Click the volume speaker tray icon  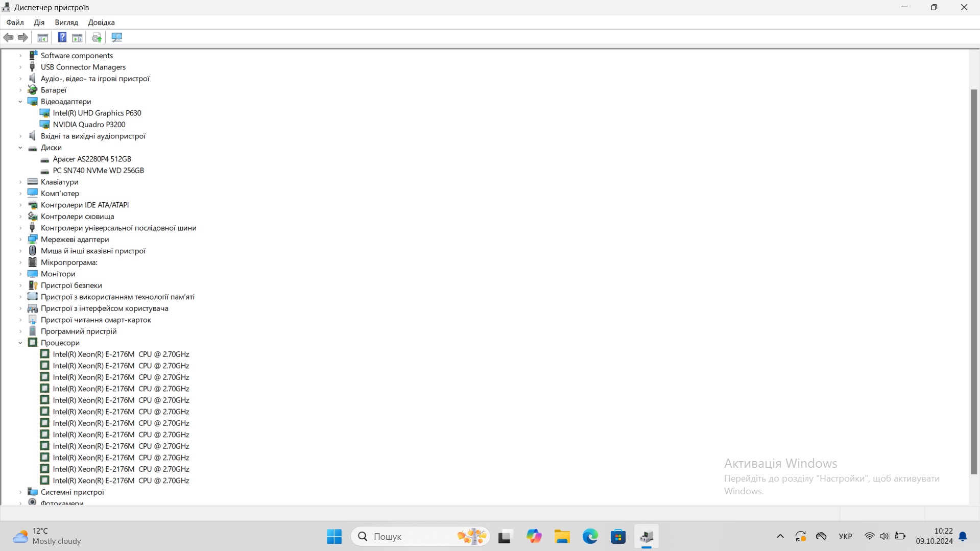pyautogui.click(x=884, y=536)
